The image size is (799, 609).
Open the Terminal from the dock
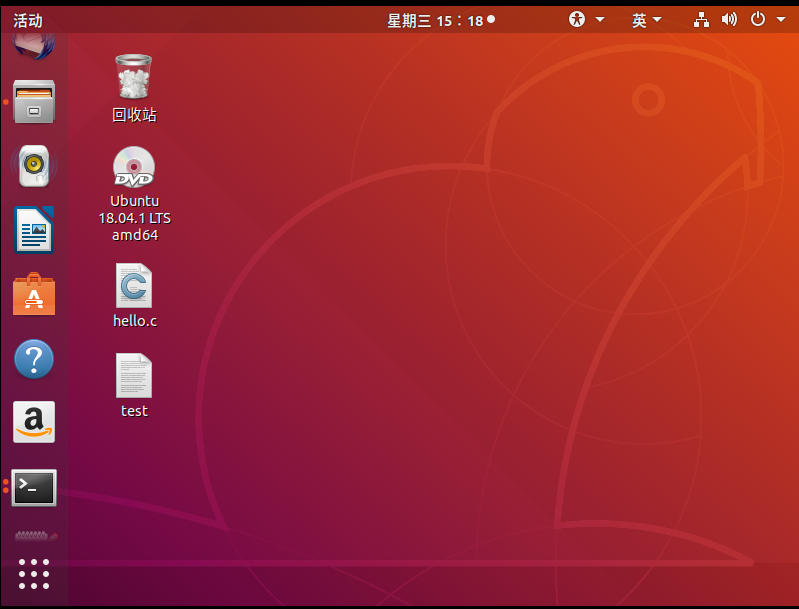point(34,488)
